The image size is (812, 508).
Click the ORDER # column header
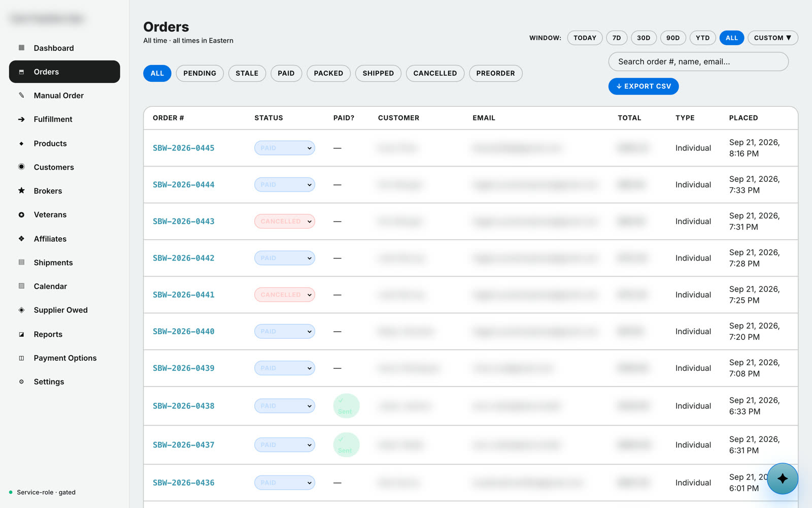point(168,118)
